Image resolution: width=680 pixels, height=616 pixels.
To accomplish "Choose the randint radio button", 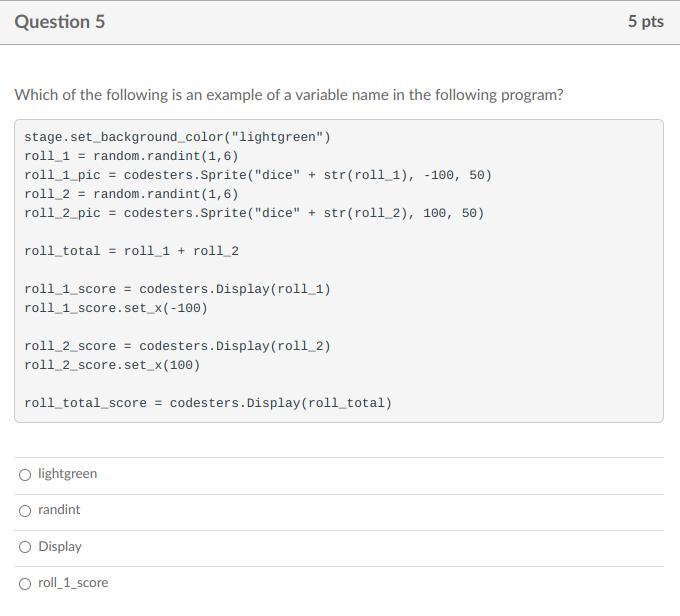I will point(25,511).
